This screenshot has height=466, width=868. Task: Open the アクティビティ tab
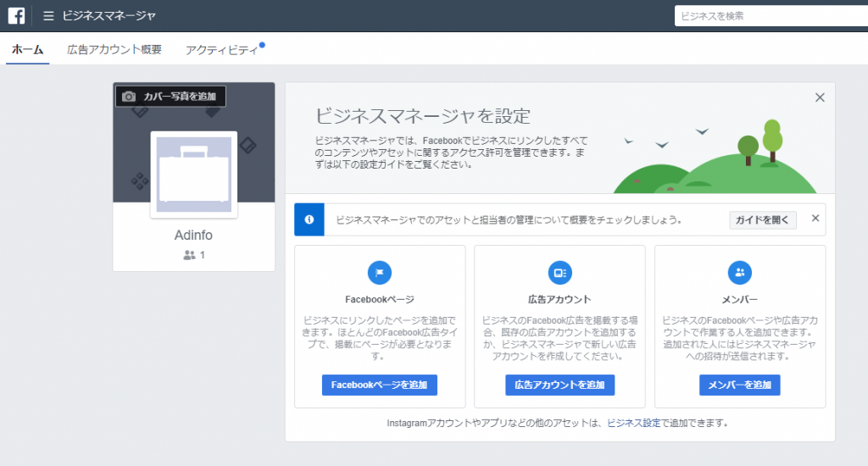click(222, 50)
